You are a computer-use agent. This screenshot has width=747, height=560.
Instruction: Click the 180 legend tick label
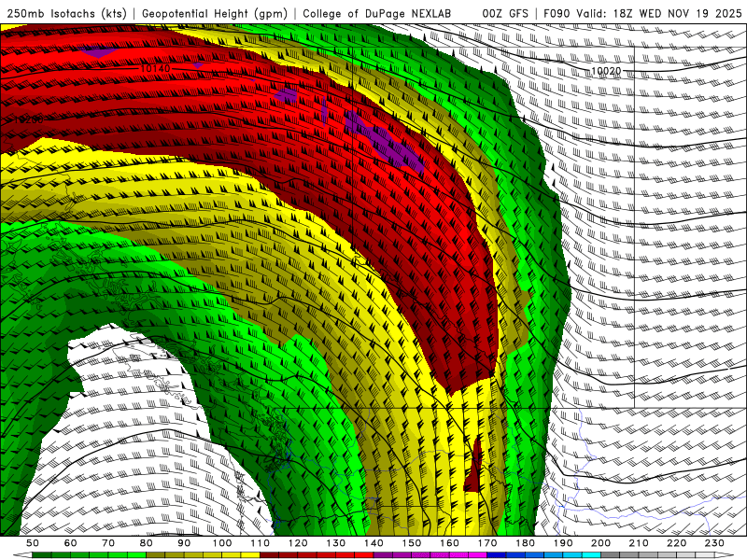(525, 543)
